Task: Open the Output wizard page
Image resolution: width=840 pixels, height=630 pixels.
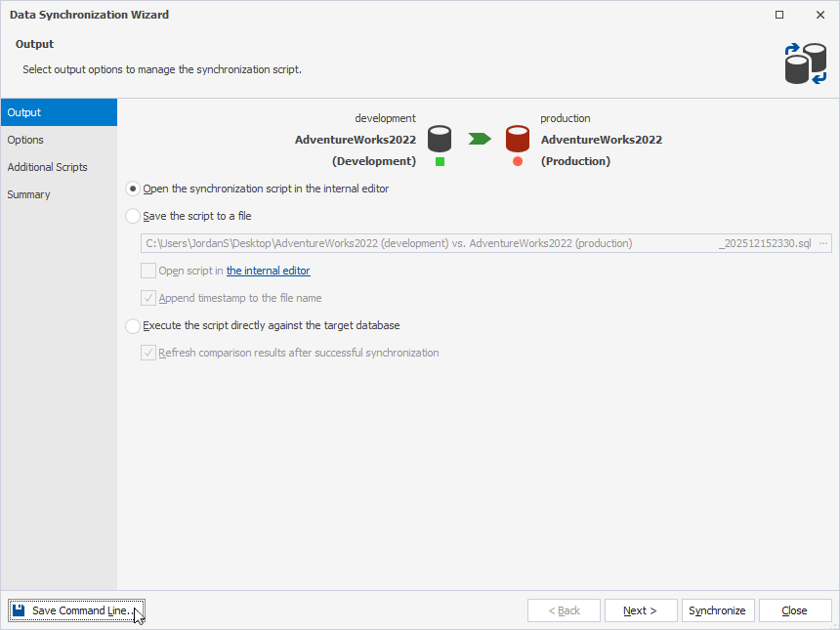Action: coord(59,112)
